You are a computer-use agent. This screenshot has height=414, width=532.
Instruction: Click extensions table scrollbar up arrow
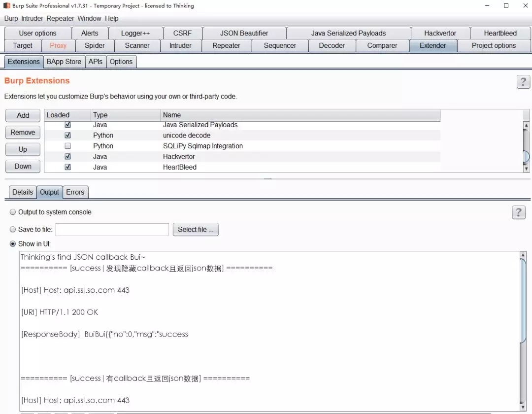coord(526,125)
